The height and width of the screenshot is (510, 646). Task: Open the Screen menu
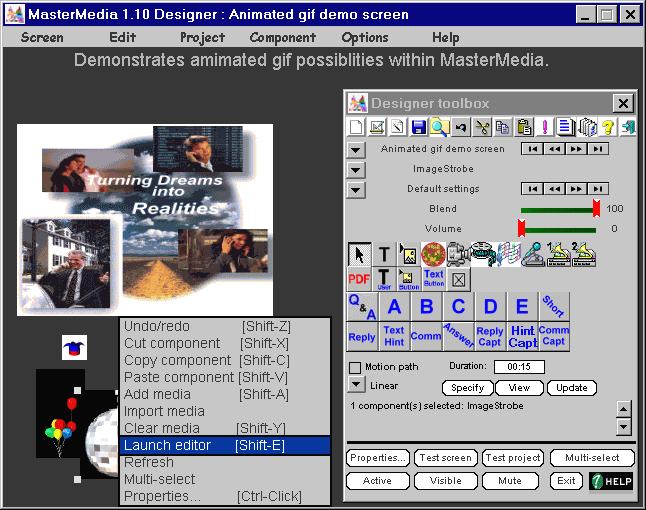42,37
